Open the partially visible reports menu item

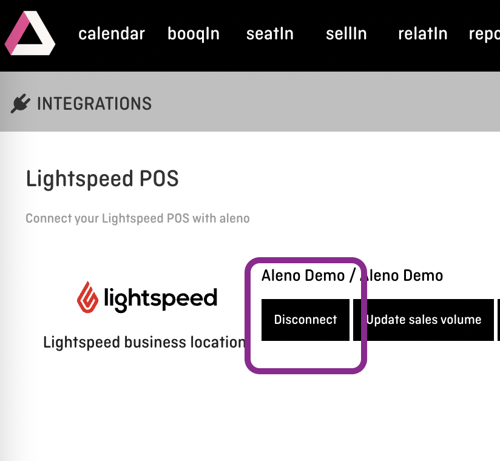484,35
